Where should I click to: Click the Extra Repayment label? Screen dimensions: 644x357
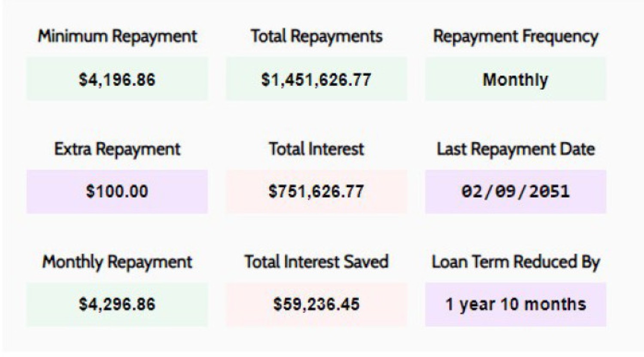117,149
